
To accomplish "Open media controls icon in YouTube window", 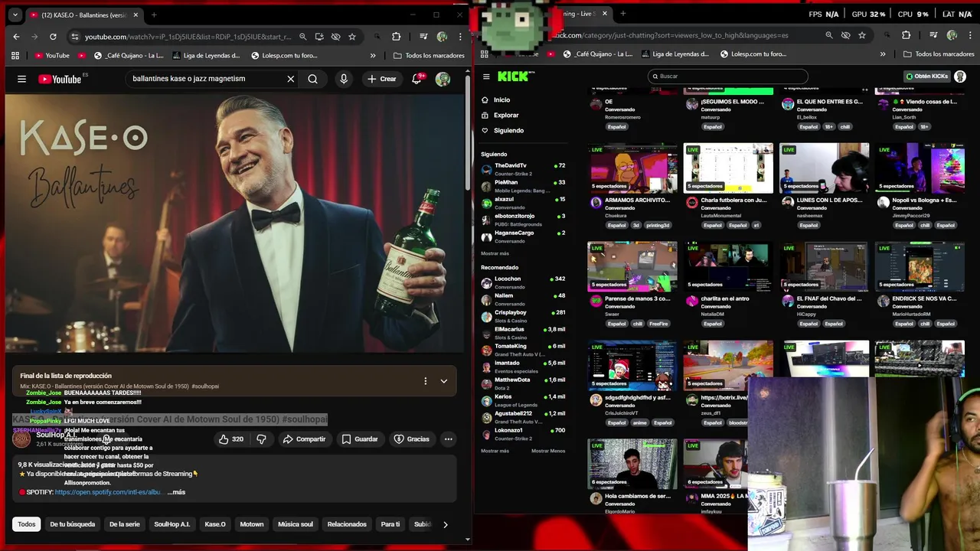I will [x=423, y=37].
